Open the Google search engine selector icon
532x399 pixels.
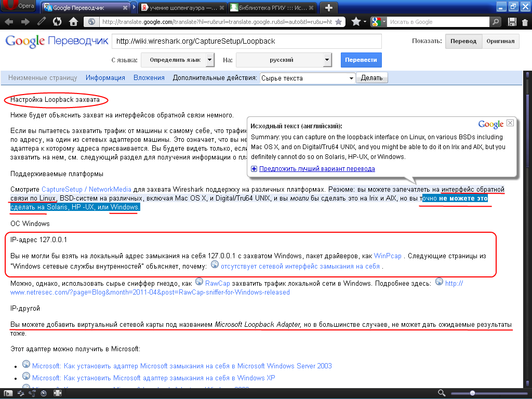(x=379, y=22)
